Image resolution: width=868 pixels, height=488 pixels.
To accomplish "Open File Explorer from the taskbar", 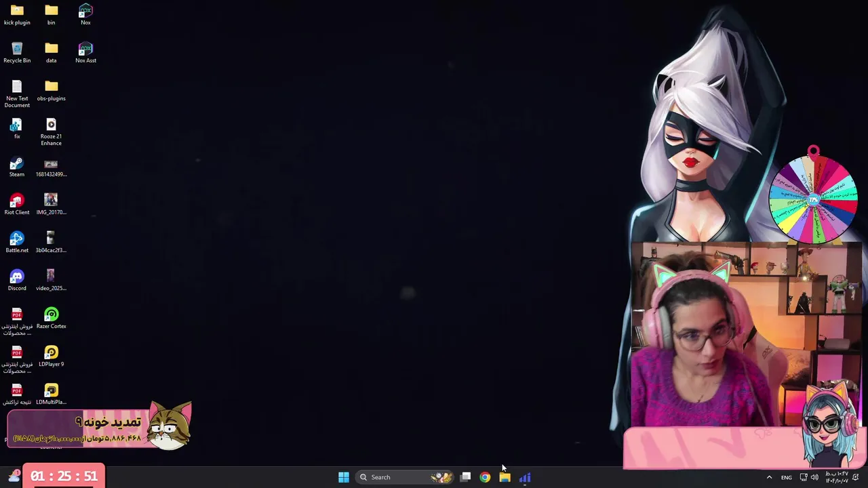I will pos(505,477).
